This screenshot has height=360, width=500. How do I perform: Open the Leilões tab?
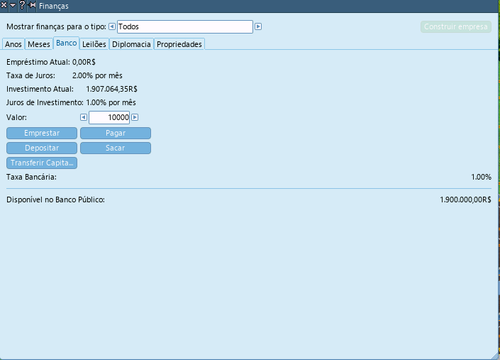[x=94, y=44]
